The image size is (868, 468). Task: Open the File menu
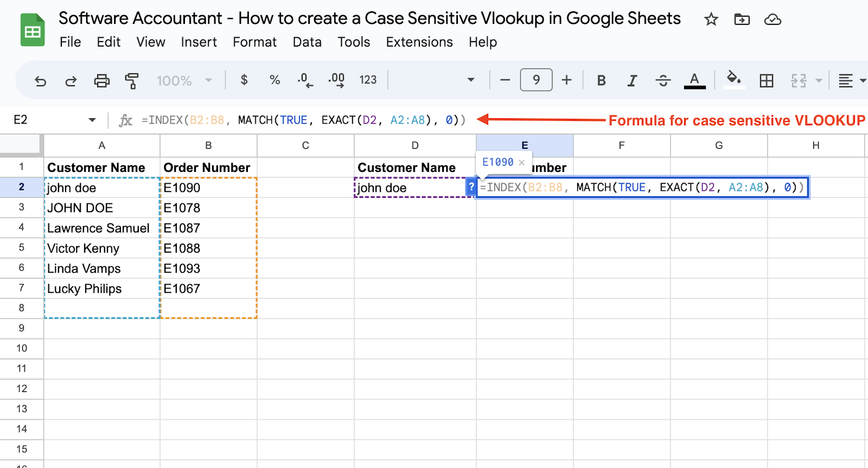(x=71, y=42)
